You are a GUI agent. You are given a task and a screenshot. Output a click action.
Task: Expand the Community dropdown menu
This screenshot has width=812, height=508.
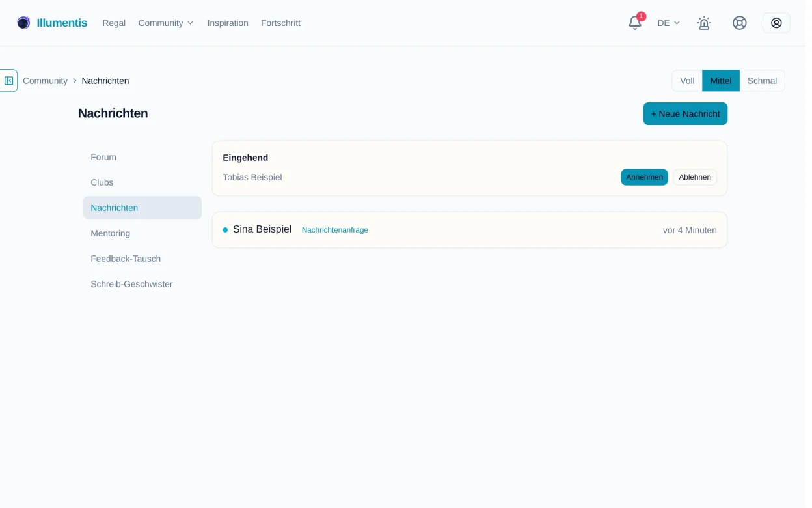pyautogui.click(x=167, y=23)
